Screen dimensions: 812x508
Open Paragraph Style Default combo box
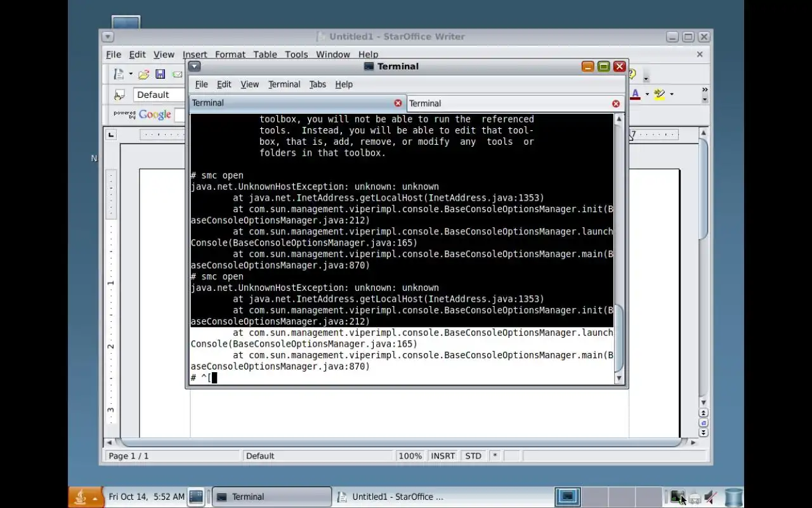[159, 95]
